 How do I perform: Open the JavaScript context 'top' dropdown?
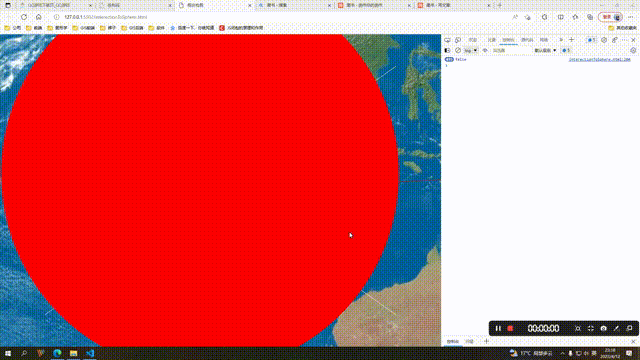(x=471, y=51)
